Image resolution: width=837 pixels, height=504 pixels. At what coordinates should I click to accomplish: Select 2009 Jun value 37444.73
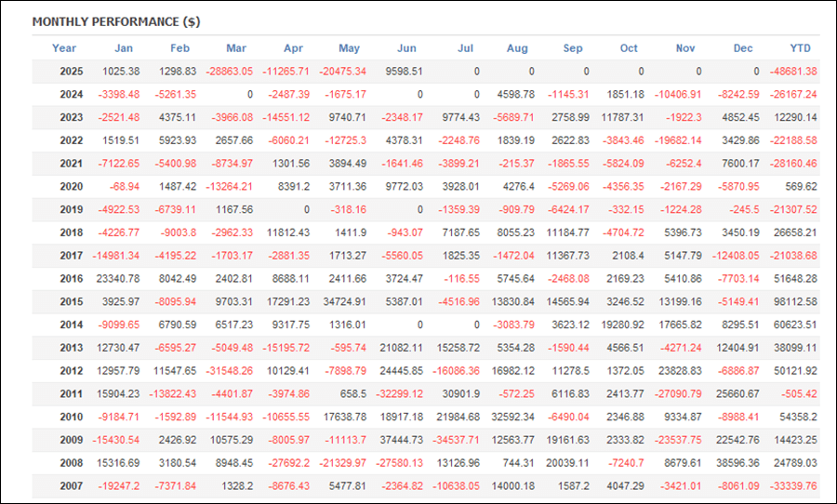point(402,440)
